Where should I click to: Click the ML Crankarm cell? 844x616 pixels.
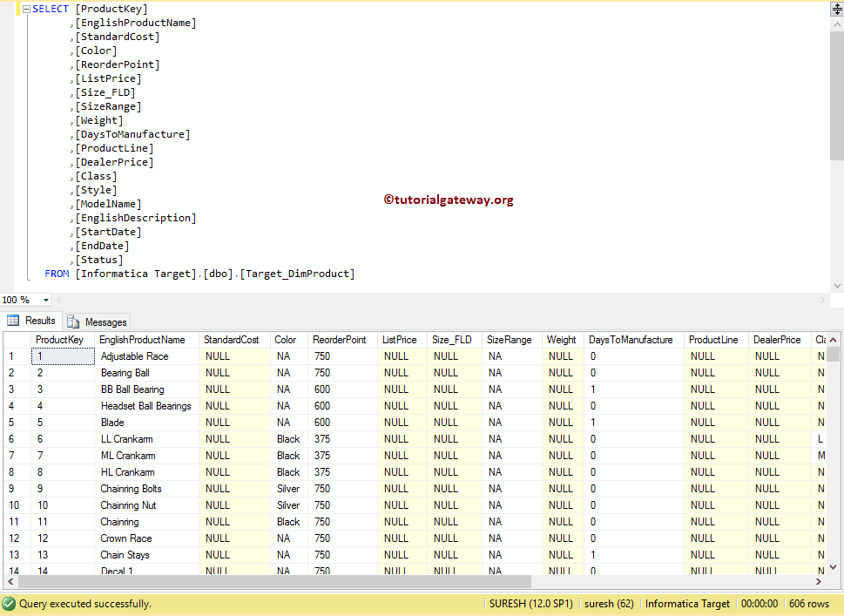(x=147, y=456)
